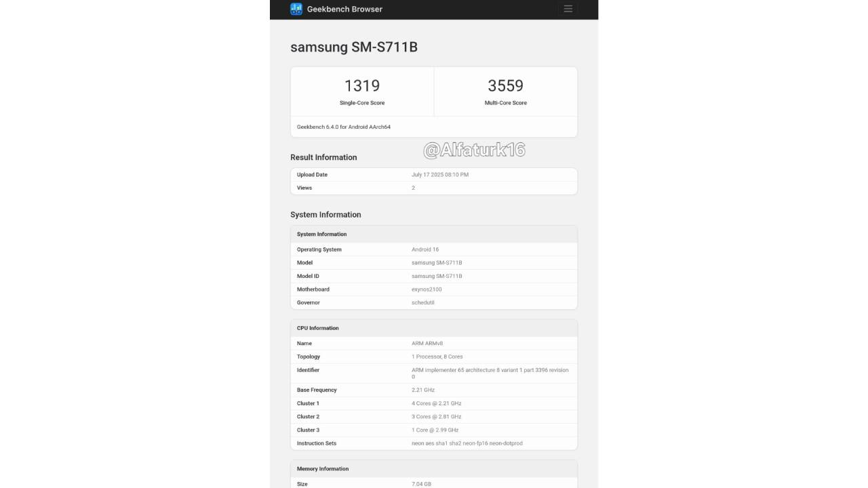Click the "Motherboard" row label

pyautogui.click(x=313, y=289)
